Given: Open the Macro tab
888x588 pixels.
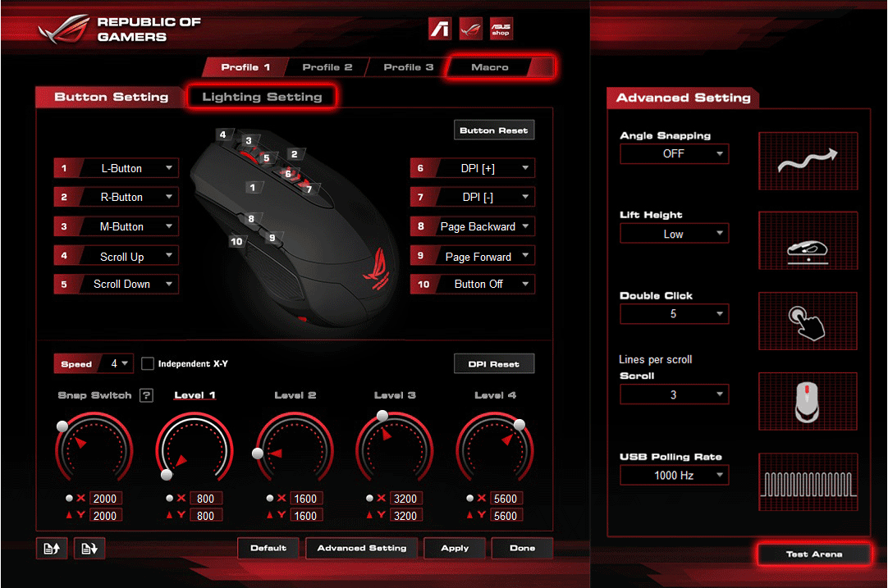Looking at the screenshot, I should pos(490,67).
